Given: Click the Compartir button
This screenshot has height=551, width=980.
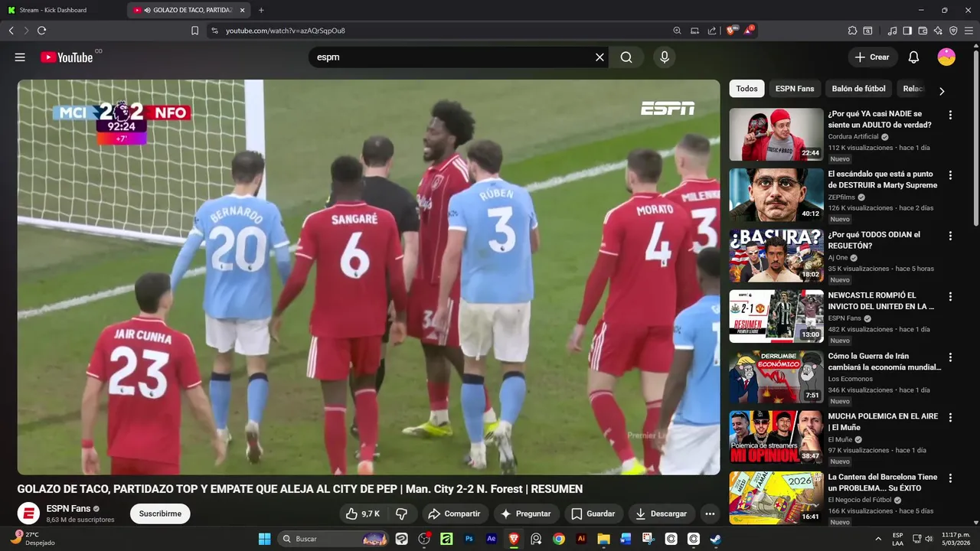Looking at the screenshot, I should (454, 514).
